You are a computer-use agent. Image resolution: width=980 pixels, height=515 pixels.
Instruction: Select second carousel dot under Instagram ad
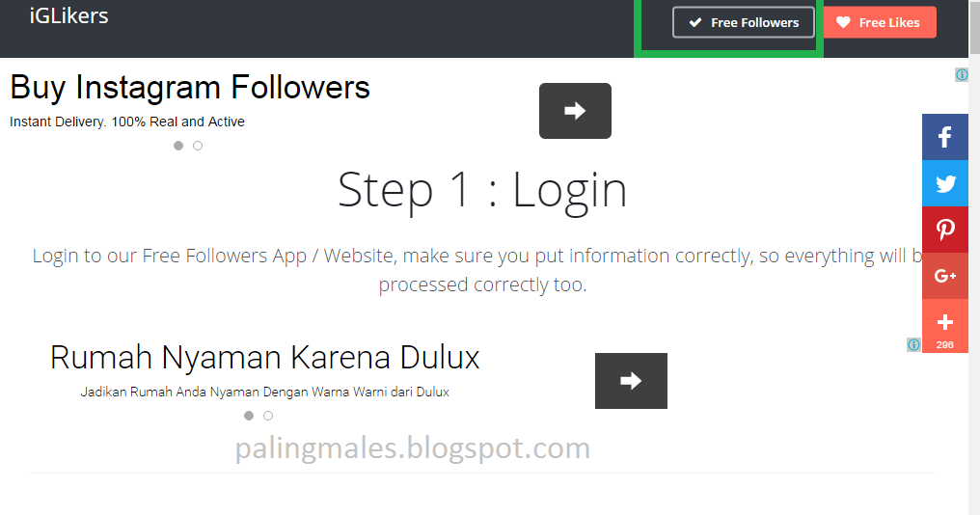(198, 146)
